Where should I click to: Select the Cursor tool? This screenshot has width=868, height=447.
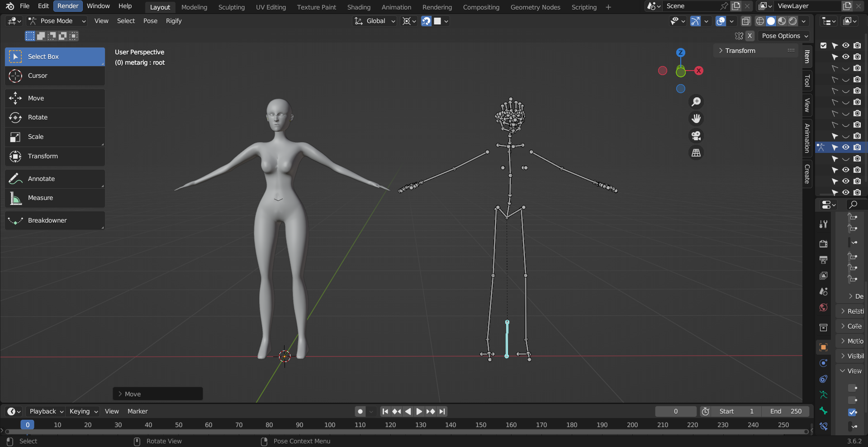pyautogui.click(x=55, y=76)
